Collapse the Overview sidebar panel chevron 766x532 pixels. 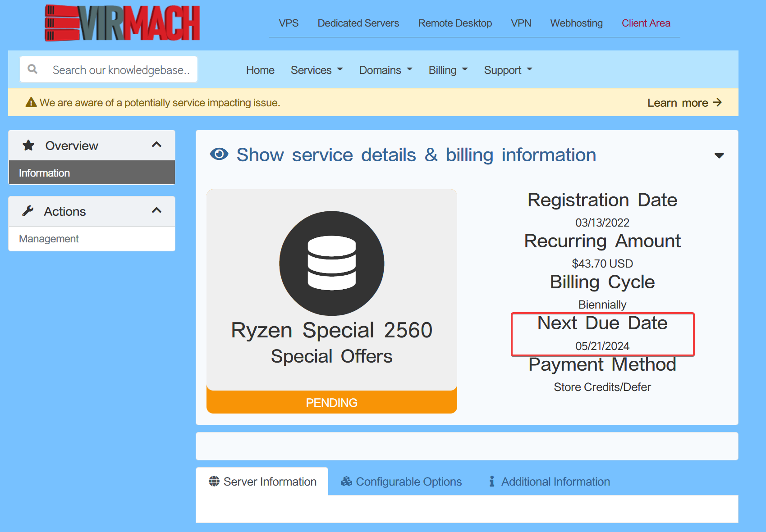coord(156,145)
